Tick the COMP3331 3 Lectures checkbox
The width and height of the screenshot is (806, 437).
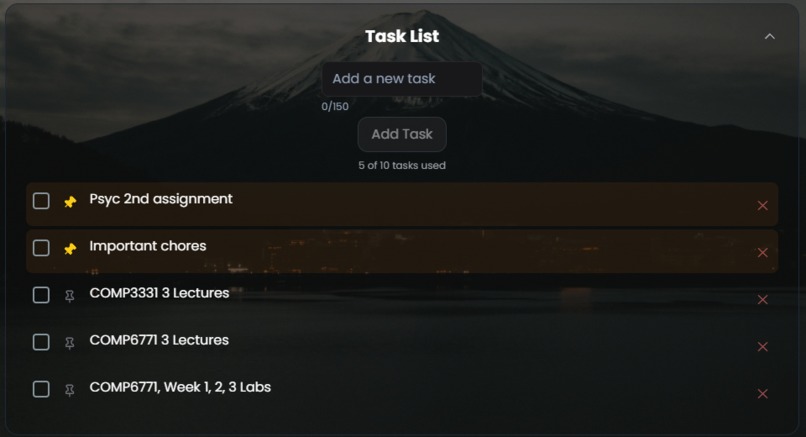point(41,295)
